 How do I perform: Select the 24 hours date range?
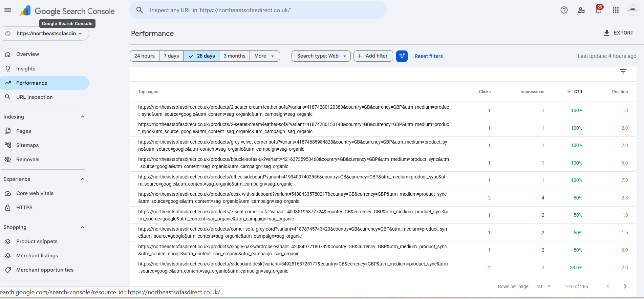[x=145, y=56]
